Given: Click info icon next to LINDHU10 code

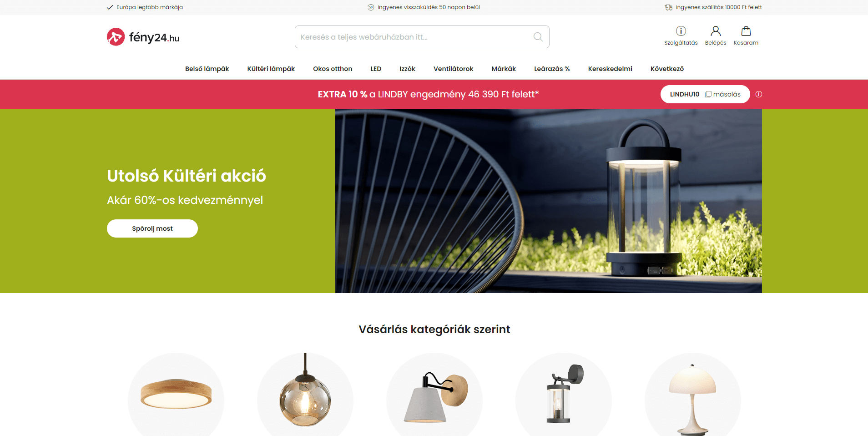Looking at the screenshot, I should [x=759, y=94].
